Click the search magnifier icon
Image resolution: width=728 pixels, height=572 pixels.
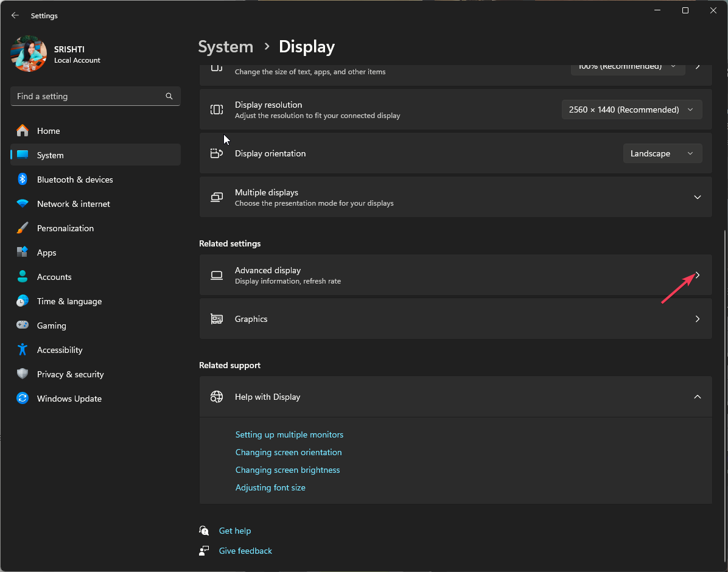[x=169, y=96]
